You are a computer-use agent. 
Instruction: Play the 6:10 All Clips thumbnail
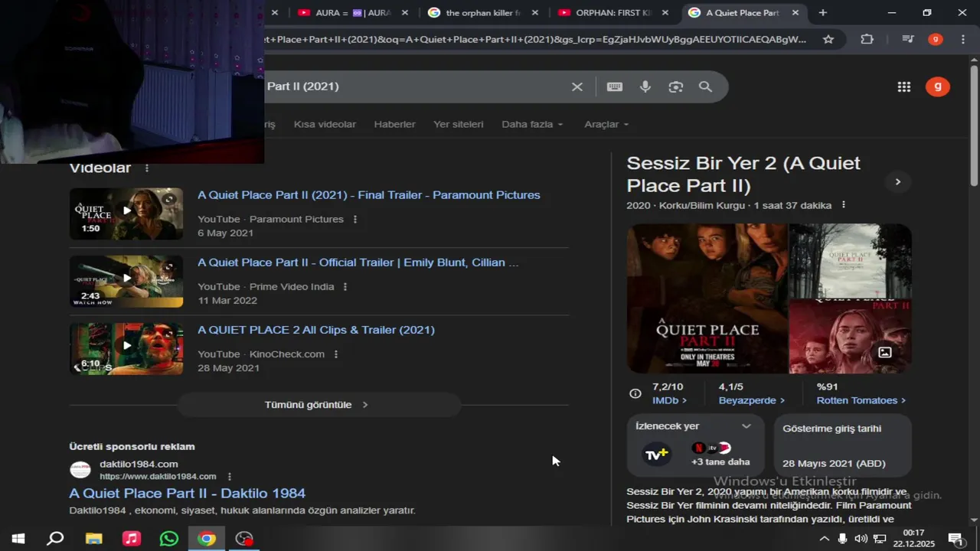pyautogui.click(x=126, y=348)
